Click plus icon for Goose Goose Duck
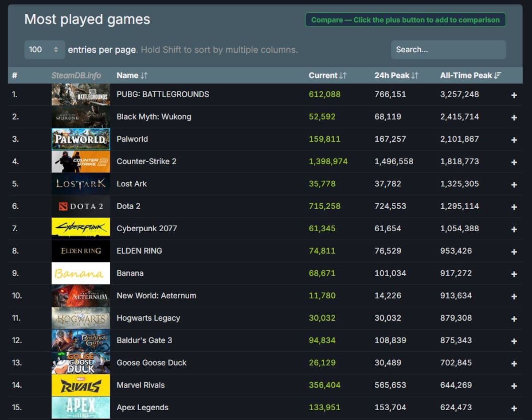532x420 pixels. point(514,364)
